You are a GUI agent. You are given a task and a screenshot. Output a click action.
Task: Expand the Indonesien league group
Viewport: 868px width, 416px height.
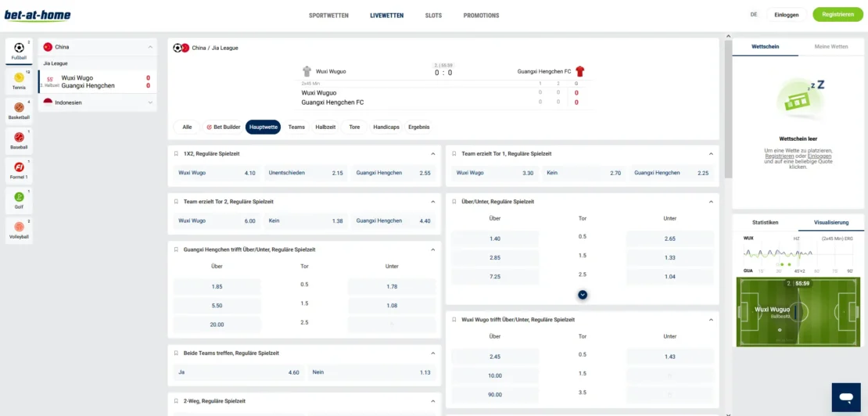pos(150,102)
